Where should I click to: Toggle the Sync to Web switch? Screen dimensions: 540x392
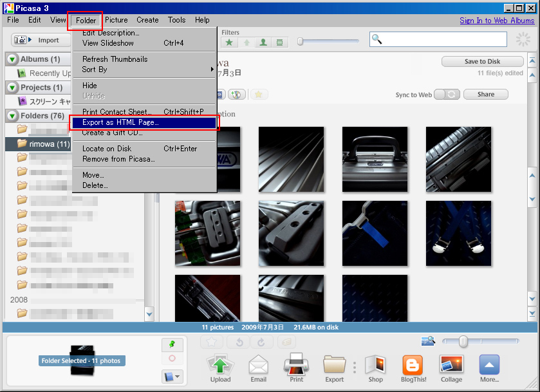[x=447, y=95]
